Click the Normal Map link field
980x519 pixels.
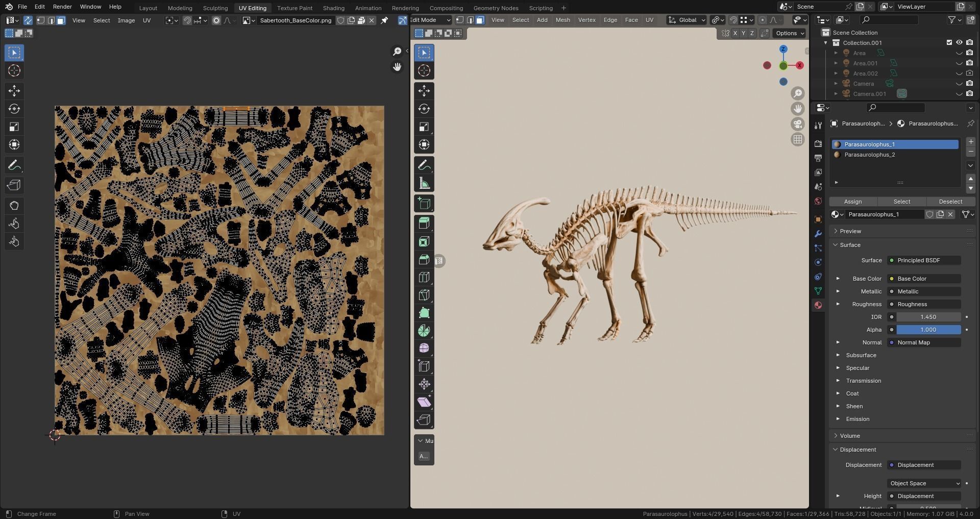pyautogui.click(x=924, y=342)
